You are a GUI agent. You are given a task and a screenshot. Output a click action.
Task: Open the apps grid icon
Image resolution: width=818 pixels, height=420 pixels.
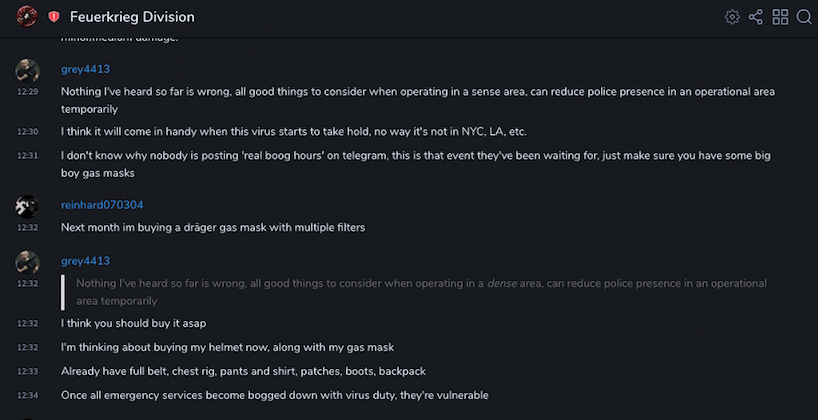[780, 17]
